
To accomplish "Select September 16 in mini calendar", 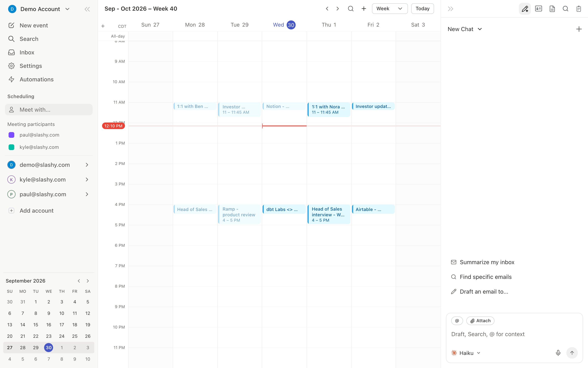I will click(49, 325).
